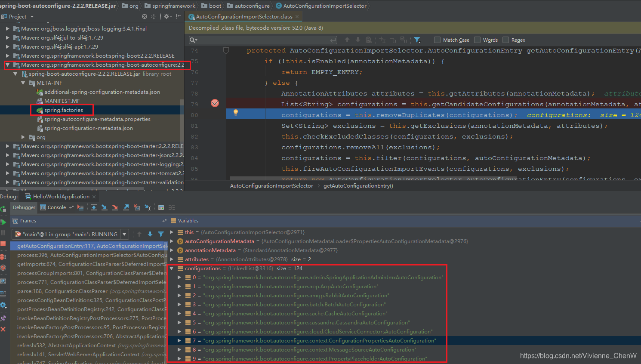Click autoconfigure in navigation breadcrumb

pyautogui.click(x=252, y=6)
